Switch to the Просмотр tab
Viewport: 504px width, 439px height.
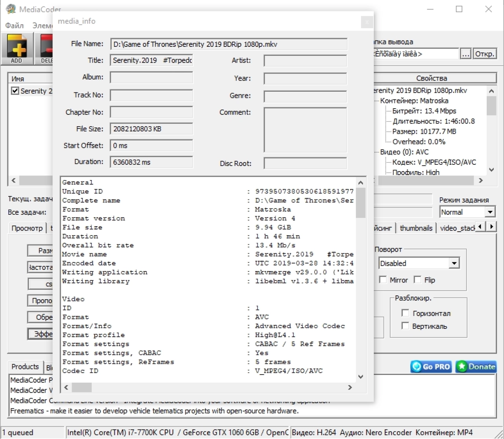27,228
